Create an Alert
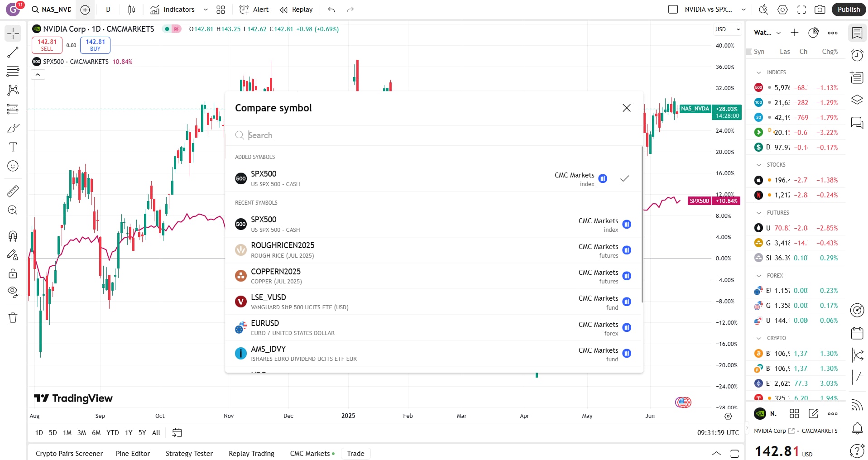Screen dimensions: 868x460 point(254,10)
